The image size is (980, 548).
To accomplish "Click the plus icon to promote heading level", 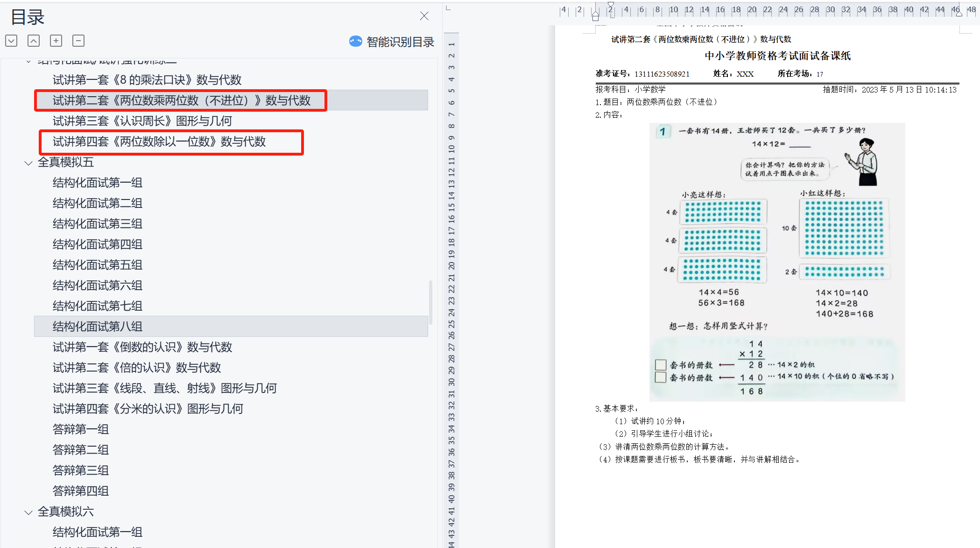I will (x=56, y=41).
